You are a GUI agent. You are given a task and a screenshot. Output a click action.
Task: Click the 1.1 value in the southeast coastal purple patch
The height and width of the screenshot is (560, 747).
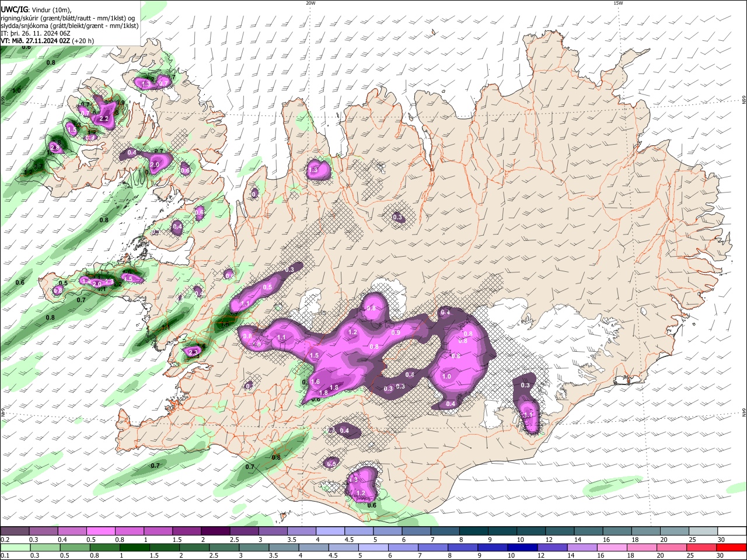pyautogui.click(x=529, y=414)
